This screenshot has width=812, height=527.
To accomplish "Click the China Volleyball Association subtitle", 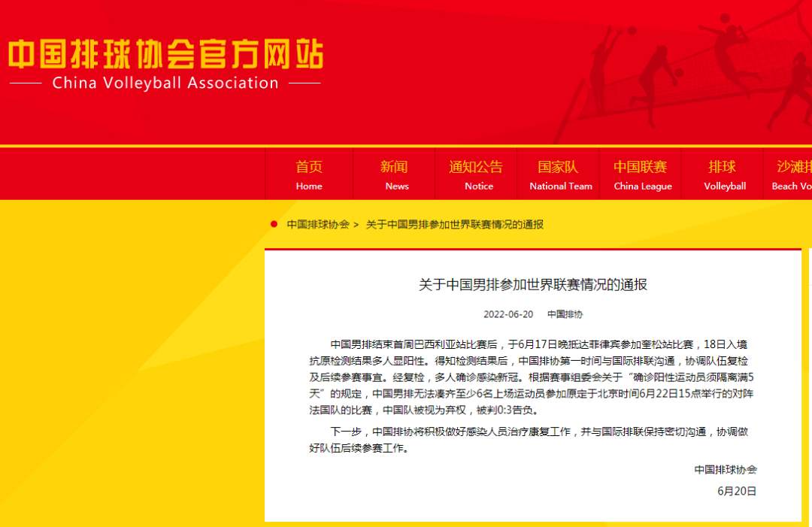I will click(165, 83).
